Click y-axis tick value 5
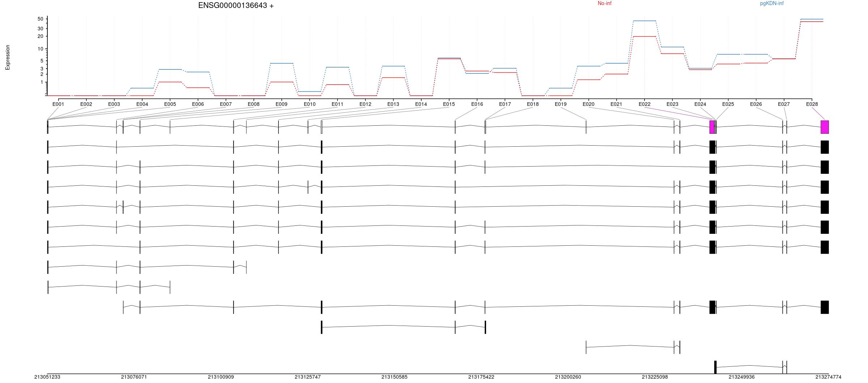868x383 pixels. pos(42,61)
